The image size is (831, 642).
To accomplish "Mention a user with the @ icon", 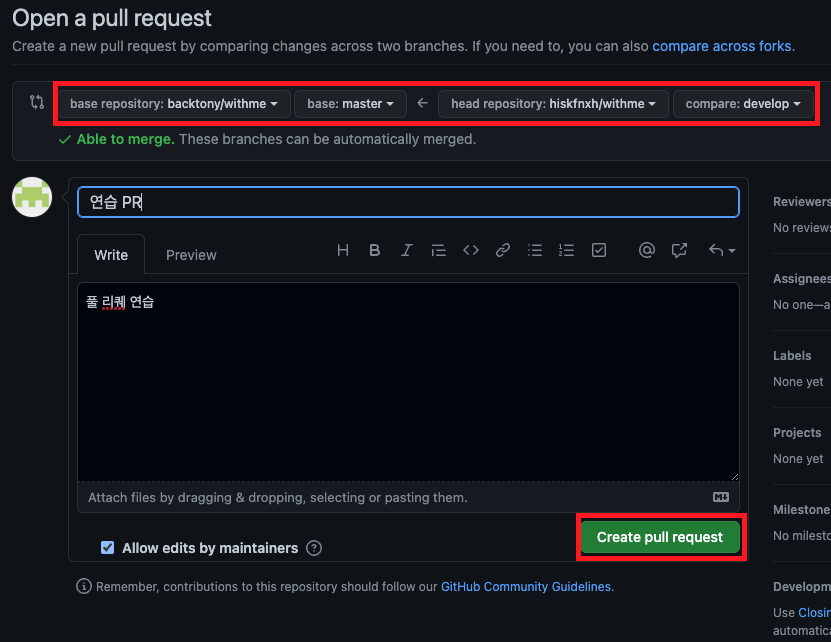I will pos(647,250).
